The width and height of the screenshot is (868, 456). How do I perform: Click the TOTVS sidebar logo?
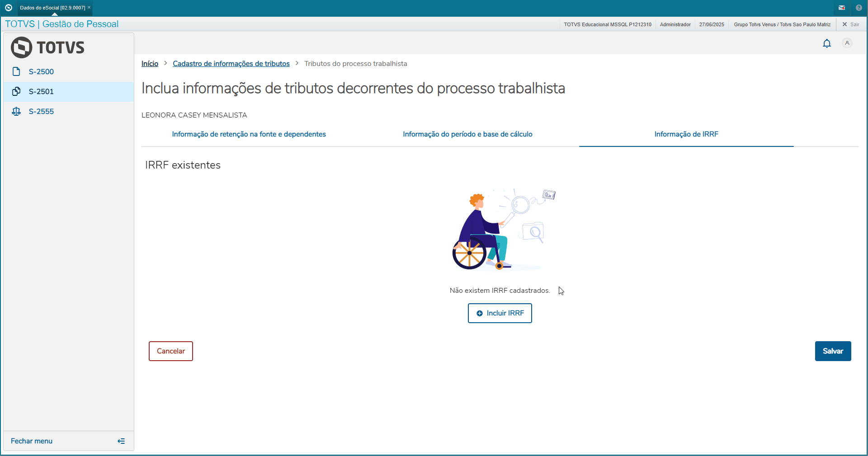48,47
